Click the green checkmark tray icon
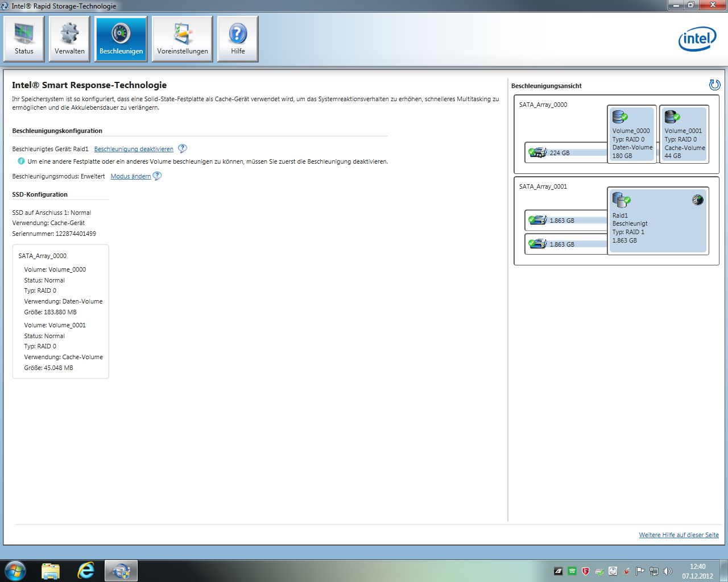The height and width of the screenshot is (582, 728). click(599, 571)
